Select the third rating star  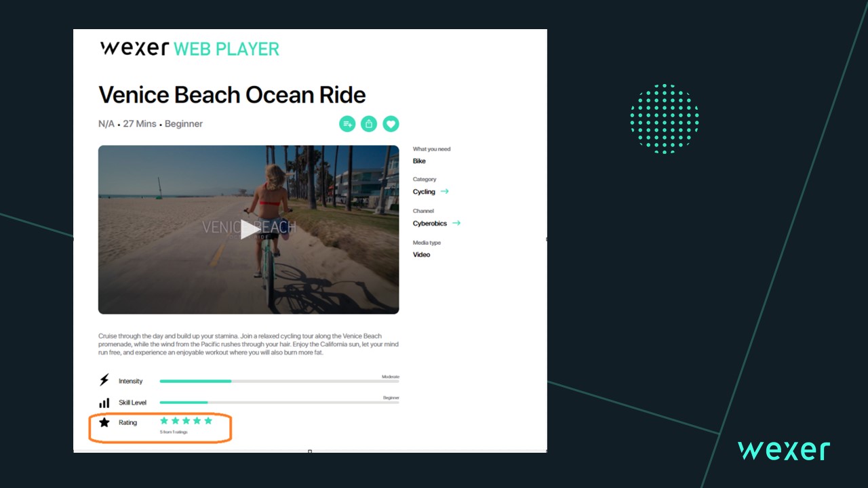click(x=186, y=421)
